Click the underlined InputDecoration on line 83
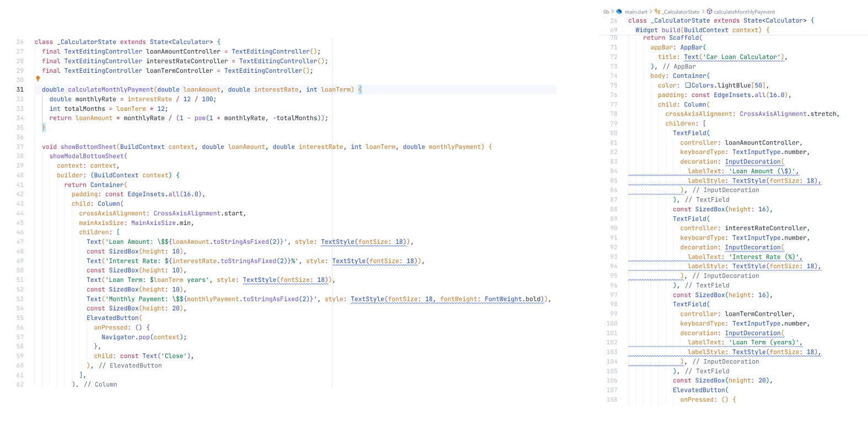 pyautogui.click(x=753, y=162)
